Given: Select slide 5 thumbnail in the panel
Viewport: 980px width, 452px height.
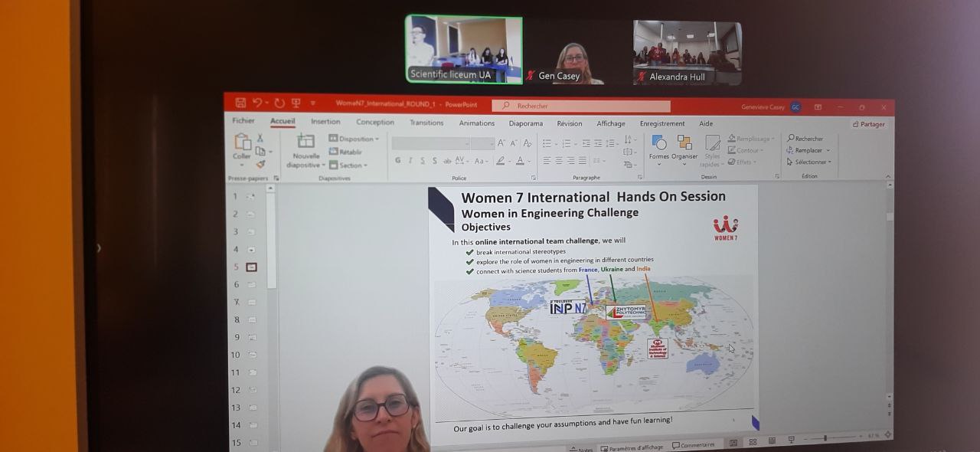Looking at the screenshot, I should tap(251, 267).
